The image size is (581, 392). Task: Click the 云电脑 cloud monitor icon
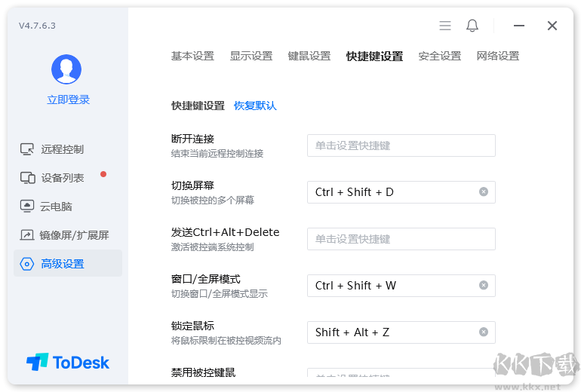(x=27, y=207)
